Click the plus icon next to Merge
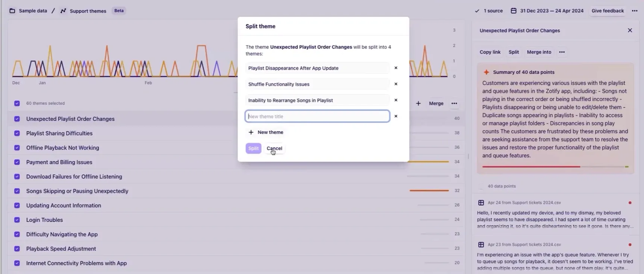The width and height of the screenshot is (644, 274). 418,103
